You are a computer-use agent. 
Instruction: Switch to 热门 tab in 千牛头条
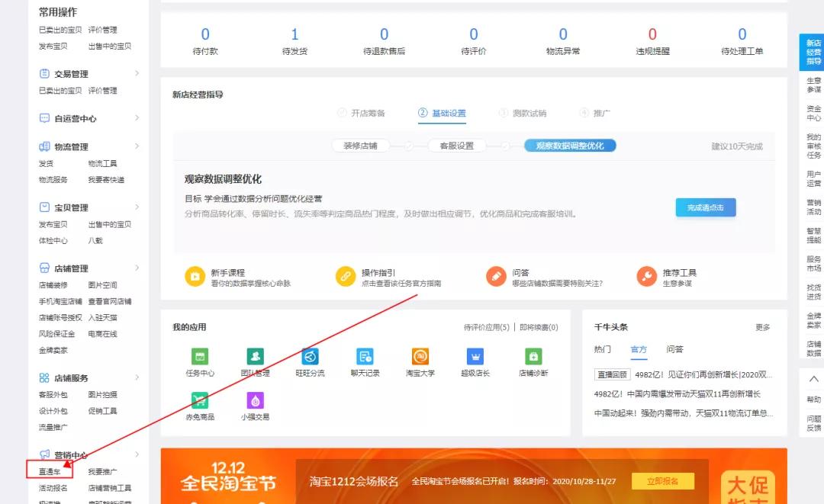click(x=602, y=349)
